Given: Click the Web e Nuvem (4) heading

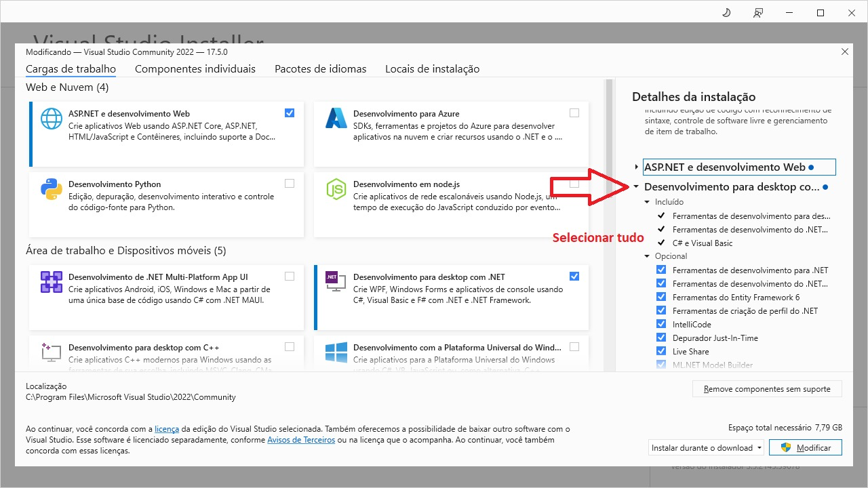Looking at the screenshot, I should pos(67,87).
